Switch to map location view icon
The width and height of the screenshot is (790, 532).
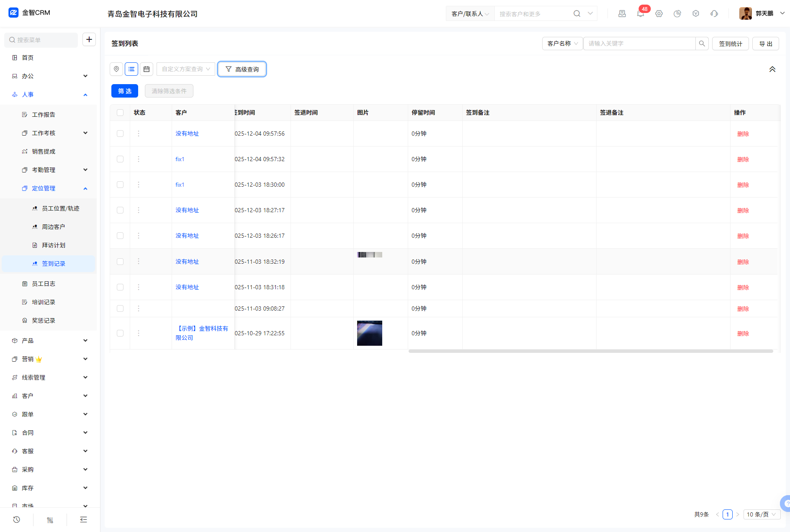click(x=116, y=69)
